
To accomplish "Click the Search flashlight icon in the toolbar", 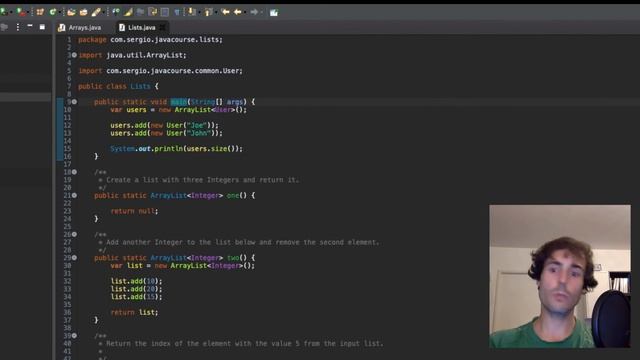I will [96, 12].
